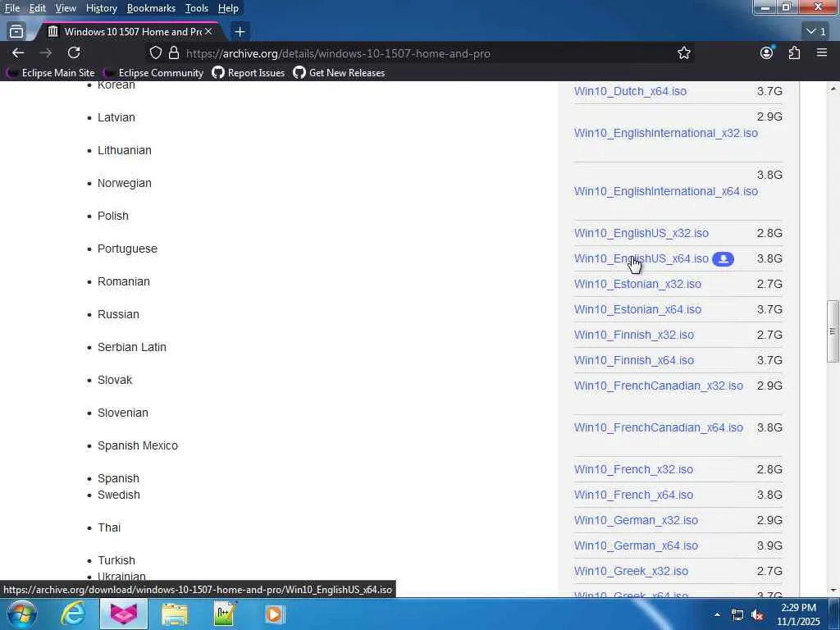The width and height of the screenshot is (840, 630).
Task: Open the File menu
Action: point(11,8)
